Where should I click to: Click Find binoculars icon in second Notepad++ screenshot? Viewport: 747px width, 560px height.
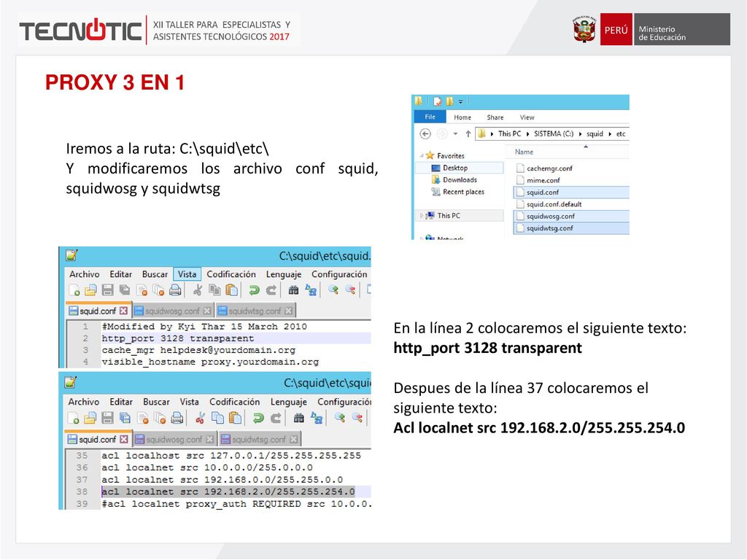tap(298, 418)
